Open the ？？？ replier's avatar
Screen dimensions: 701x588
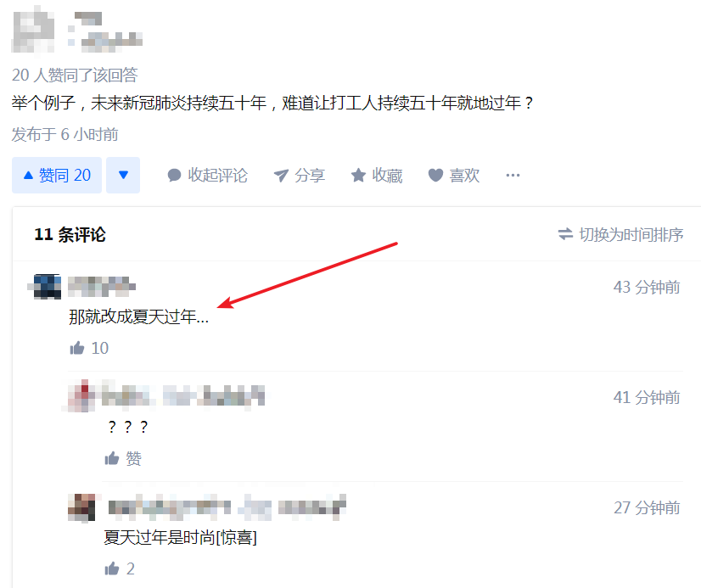(x=81, y=396)
